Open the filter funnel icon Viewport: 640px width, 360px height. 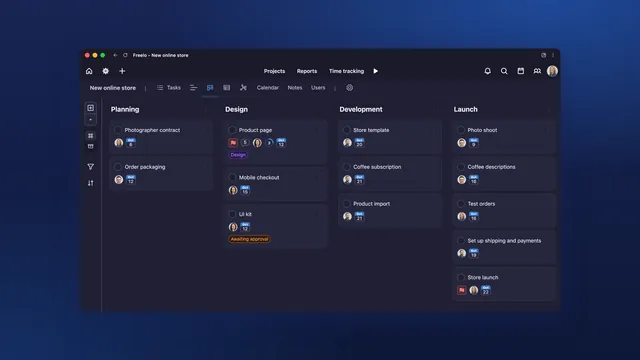coord(91,167)
